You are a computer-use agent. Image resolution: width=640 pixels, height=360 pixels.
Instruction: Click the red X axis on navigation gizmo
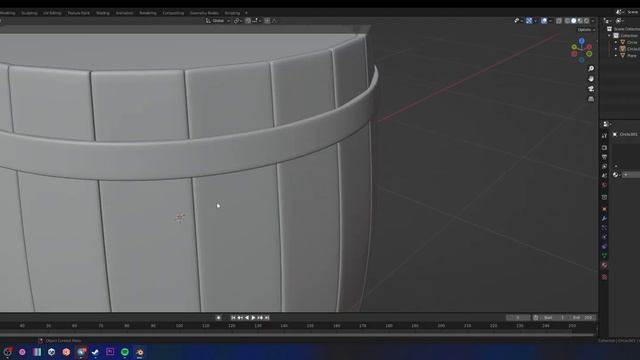point(589,47)
